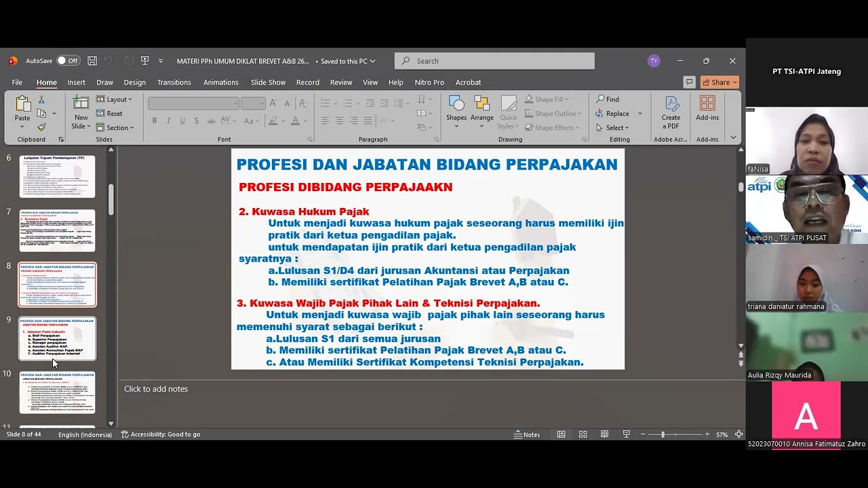Align text left

(325, 121)
